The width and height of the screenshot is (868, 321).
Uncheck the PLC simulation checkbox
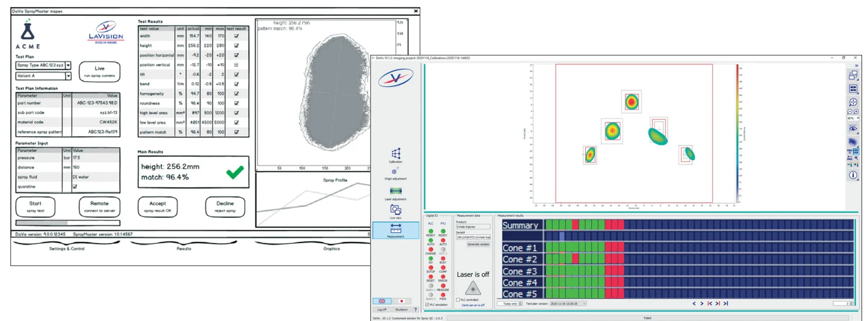point(427,305)
